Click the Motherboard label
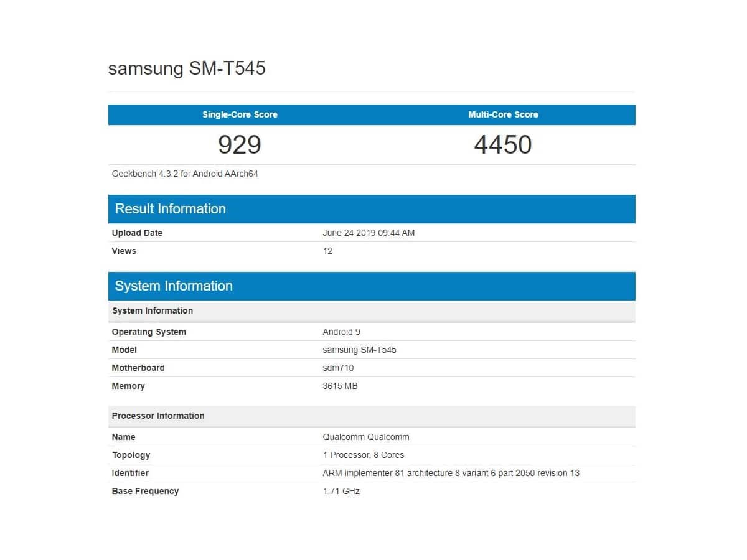Image resolution: width=747 pixels, height=560 pixels. [138, 368]
